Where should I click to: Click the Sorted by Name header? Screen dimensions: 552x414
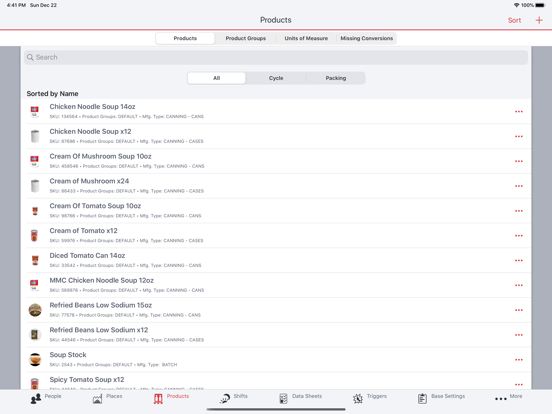(52, 94)
